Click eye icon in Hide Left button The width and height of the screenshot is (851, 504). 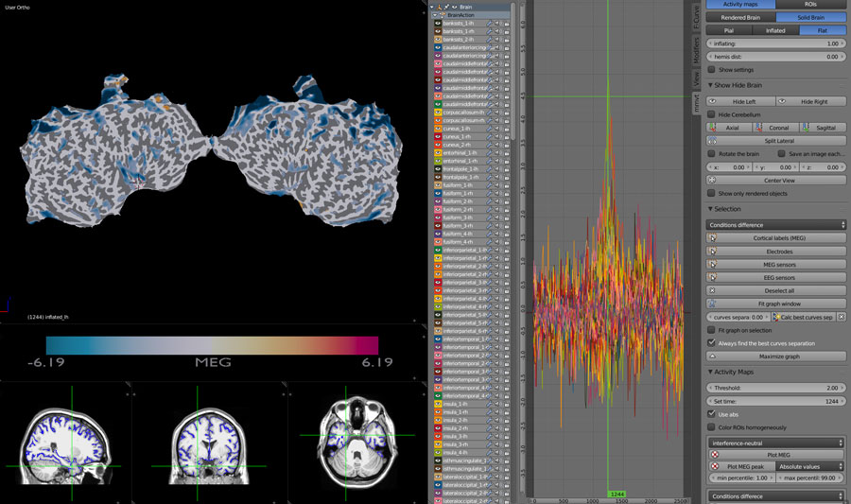point(712,101)
